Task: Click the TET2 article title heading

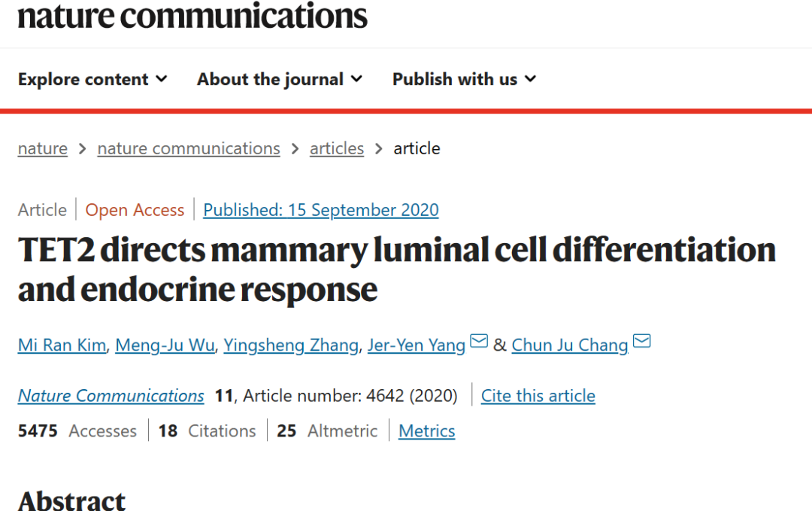Action: point(397,269)
